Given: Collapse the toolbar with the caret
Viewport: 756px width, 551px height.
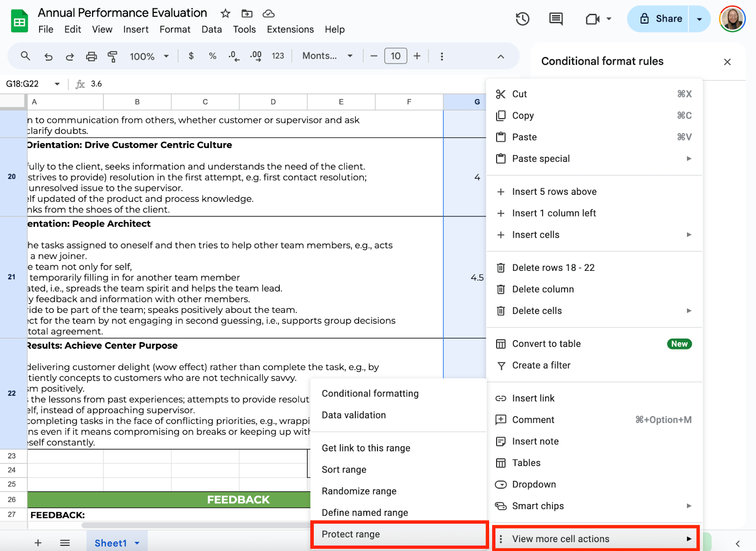Looking at the screenshot, I should pos(501,57).
